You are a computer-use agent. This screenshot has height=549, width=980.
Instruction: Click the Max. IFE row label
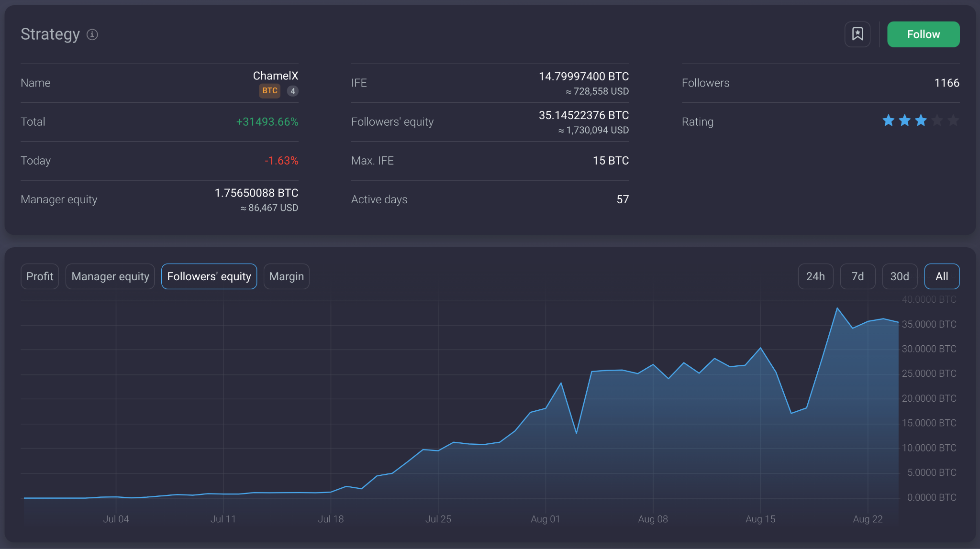(x=372, y=161)
